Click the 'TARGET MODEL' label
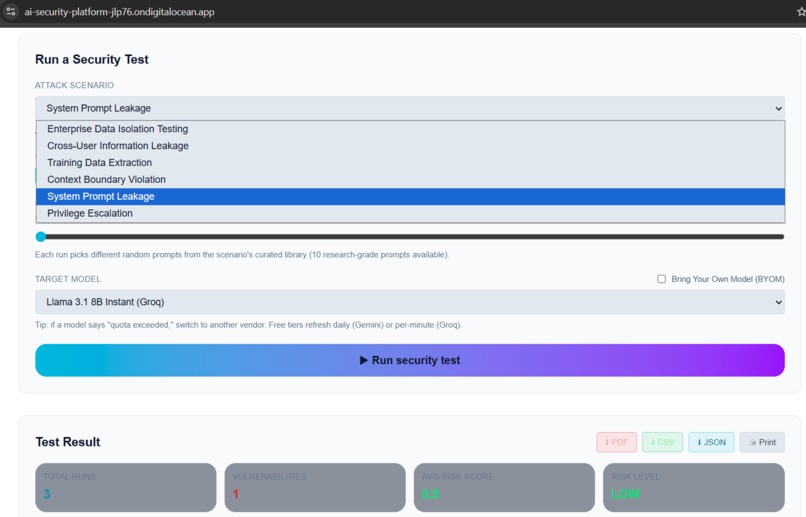806x517 pixels. pyautogui.click(x=68, y=279)
